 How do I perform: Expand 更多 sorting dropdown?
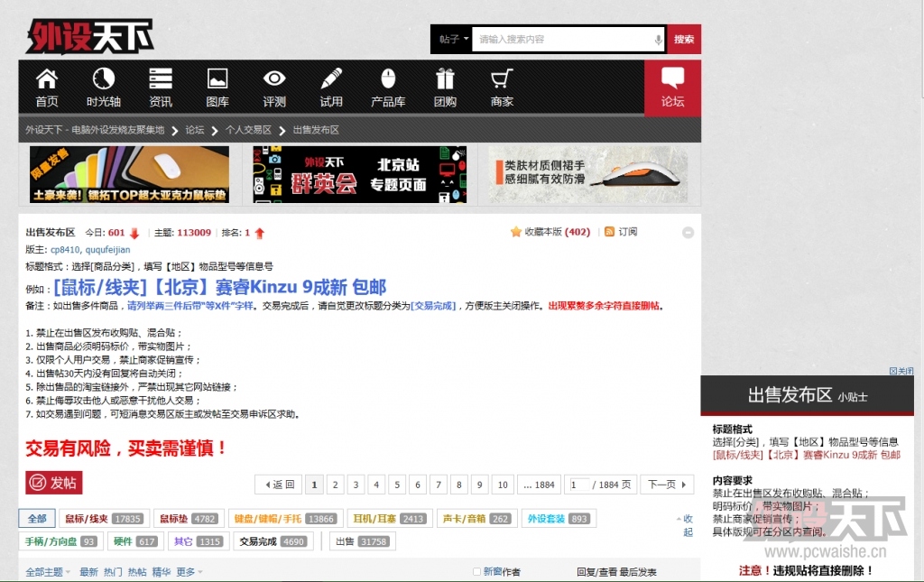point(189,572)
